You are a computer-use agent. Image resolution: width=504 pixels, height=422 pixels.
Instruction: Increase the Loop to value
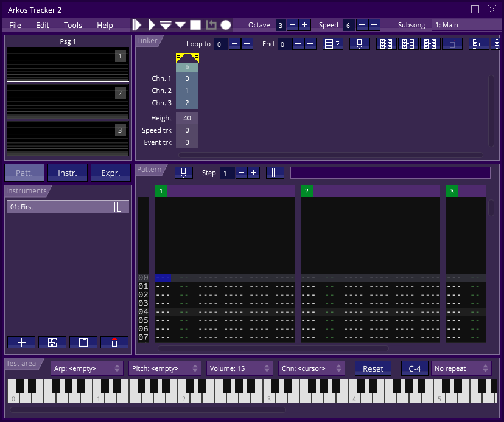pyautogui.click(x=247, y=44)
